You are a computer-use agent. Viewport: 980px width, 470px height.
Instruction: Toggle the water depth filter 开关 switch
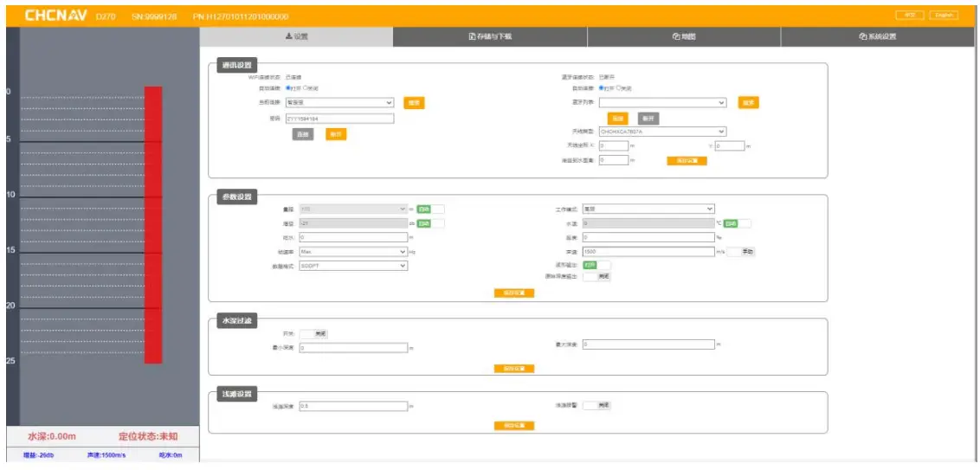coord(314,333)
